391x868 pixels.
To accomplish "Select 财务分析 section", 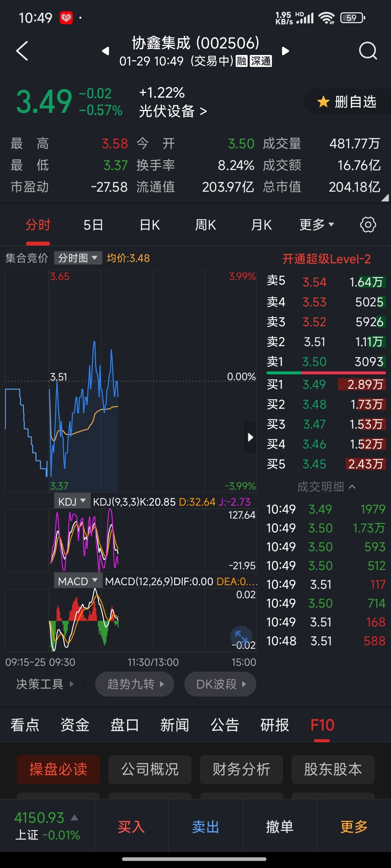I will point(241,769).
